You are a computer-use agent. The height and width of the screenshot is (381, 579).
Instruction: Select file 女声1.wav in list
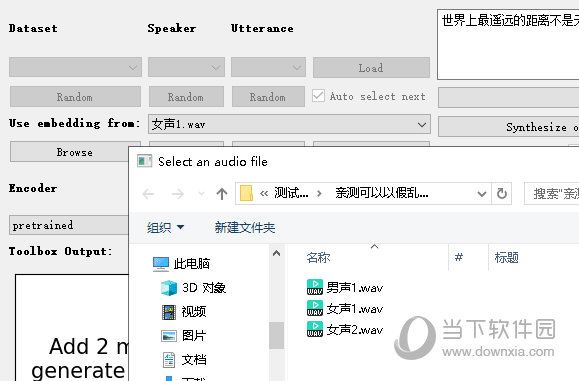coord(345,308)
